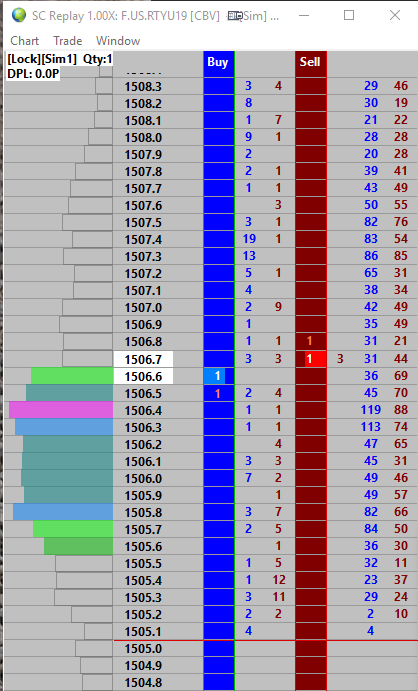Click the DPL 0.0P status label
418x691 pixels.
33,74
